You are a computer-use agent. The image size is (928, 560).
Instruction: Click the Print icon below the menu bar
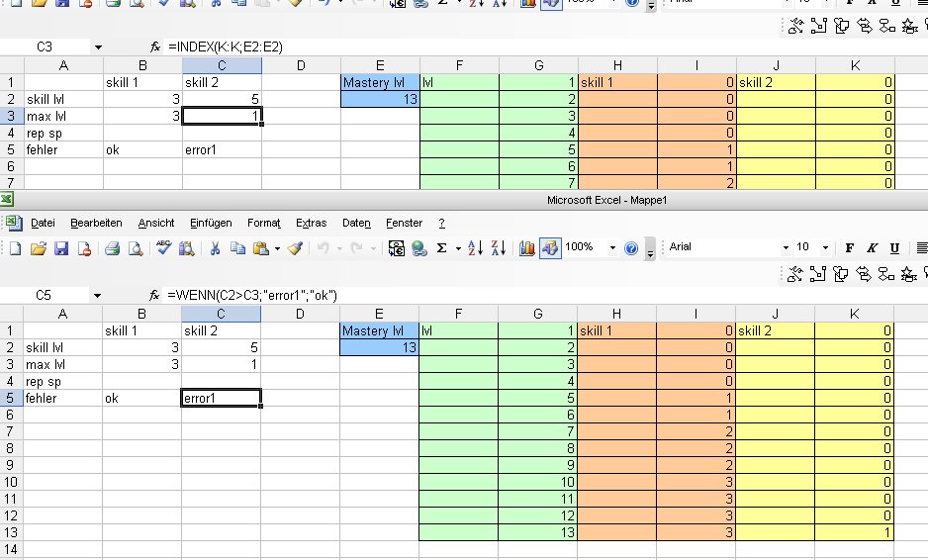pos(113,247)
